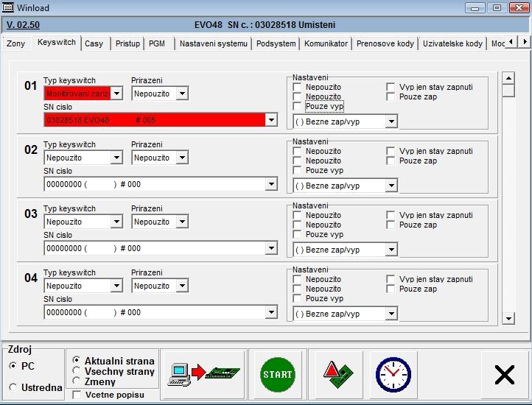532x405 pixels.
Task: Click the Winload title bar app icon
Action: [x=8, y=7]
